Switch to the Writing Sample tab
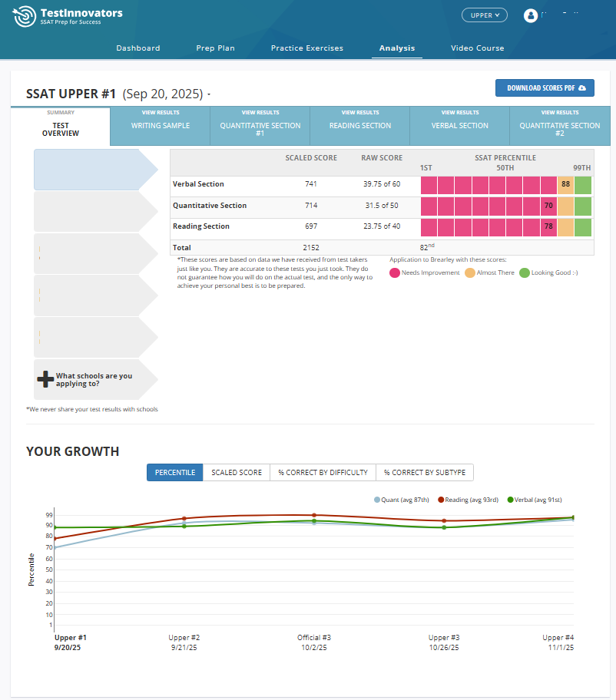This screenshot has width=616, height=700. [160, 125]
